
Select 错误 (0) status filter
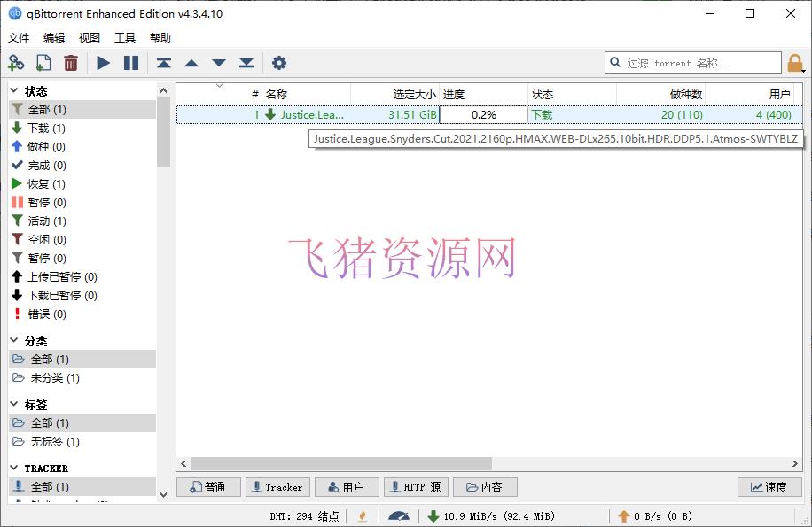tap(82, 314)
